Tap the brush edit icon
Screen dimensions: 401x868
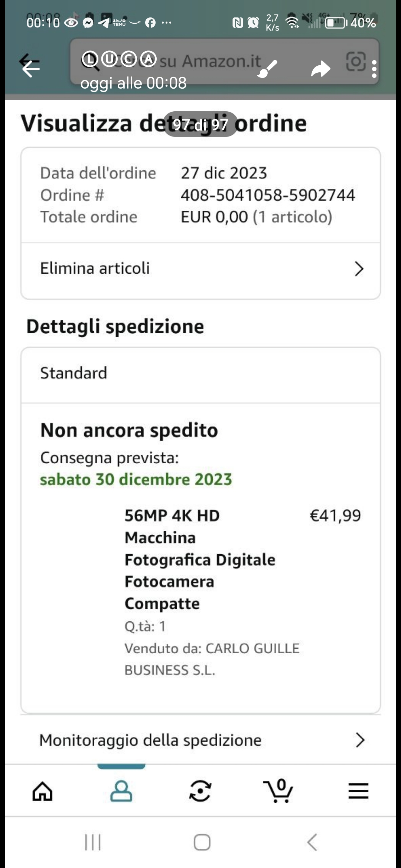[267, 69]
